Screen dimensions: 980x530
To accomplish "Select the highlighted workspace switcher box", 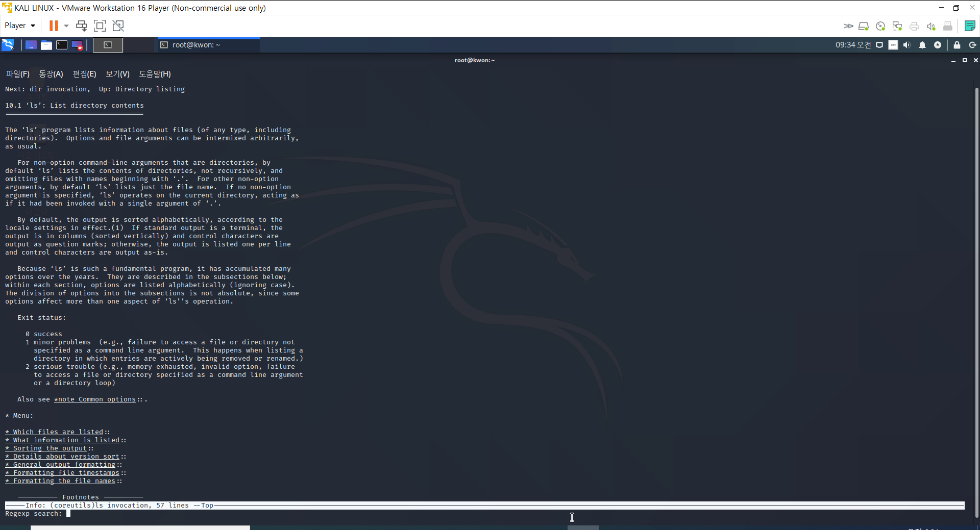I will click(x=108, y=45).
